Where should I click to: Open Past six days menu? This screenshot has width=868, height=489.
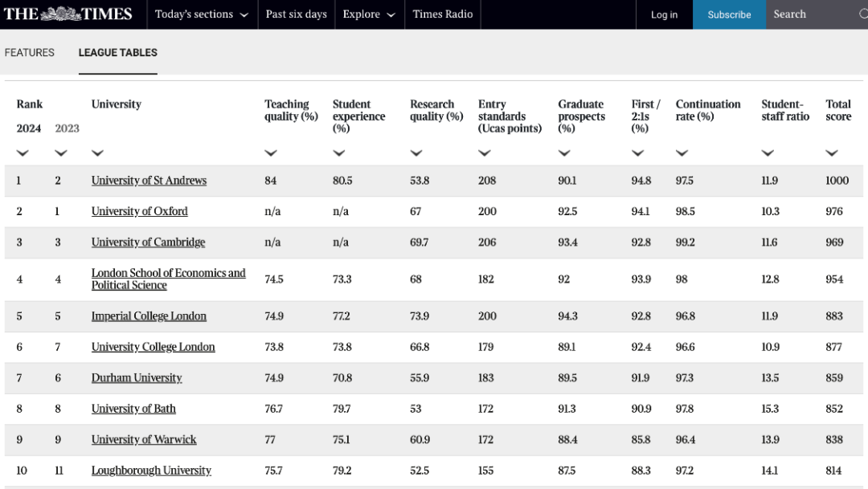pos(297,14)
